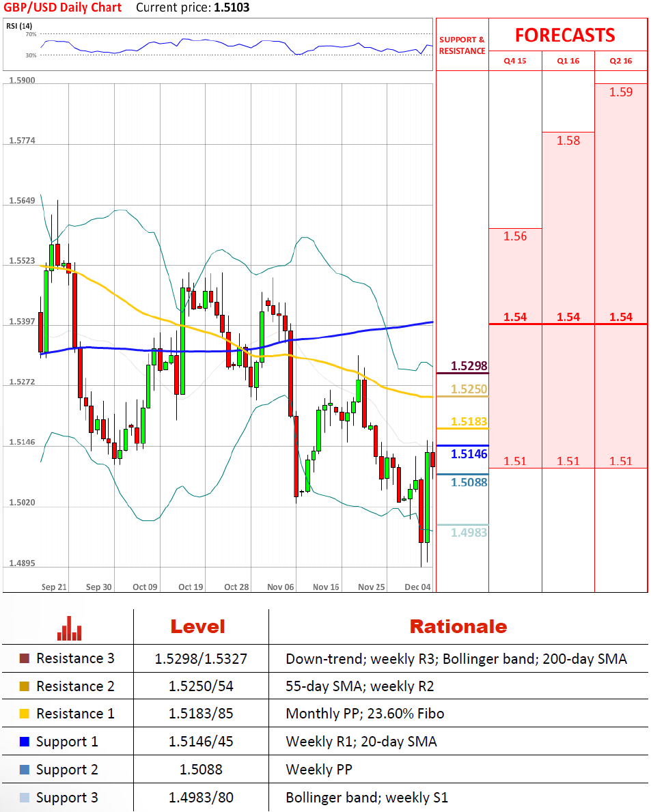The height and width of the screenshot is (812, 651).
Task: Click 'Bollinger band; weekly S1' rationale
Action: point(367,798)
